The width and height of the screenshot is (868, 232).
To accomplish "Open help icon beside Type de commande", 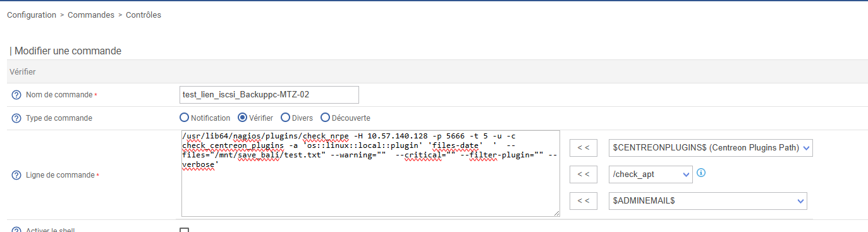I will (16, 118).
